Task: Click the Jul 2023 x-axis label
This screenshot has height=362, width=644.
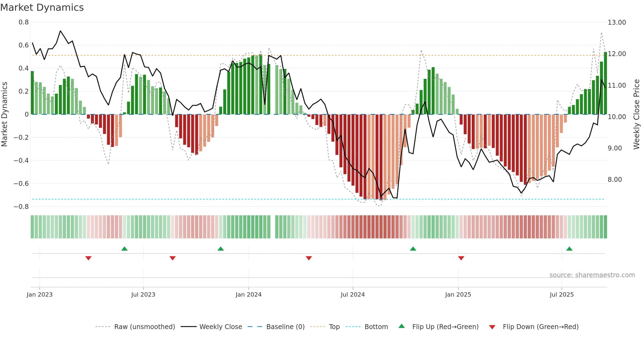Action: pos(143,294)
